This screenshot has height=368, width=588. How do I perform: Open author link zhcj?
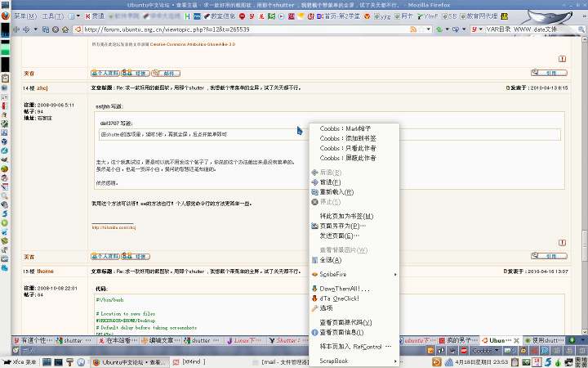[x=42, y=88]
